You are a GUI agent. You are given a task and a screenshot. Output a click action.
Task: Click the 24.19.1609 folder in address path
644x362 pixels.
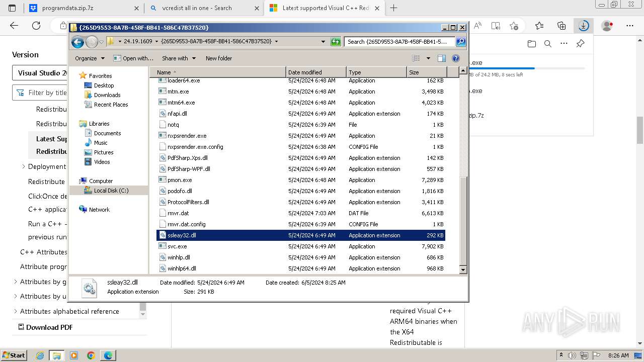(x=138, y=42)
